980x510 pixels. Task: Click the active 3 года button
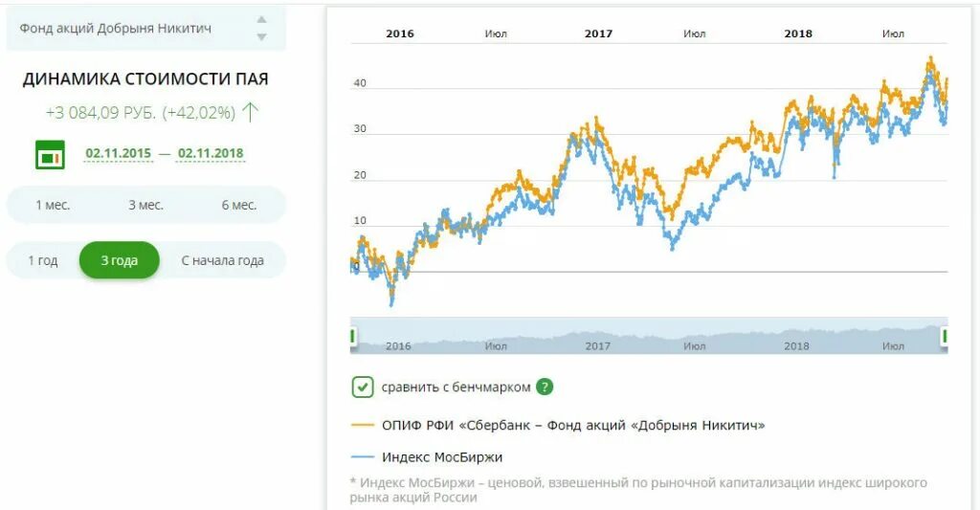[120, 260]
